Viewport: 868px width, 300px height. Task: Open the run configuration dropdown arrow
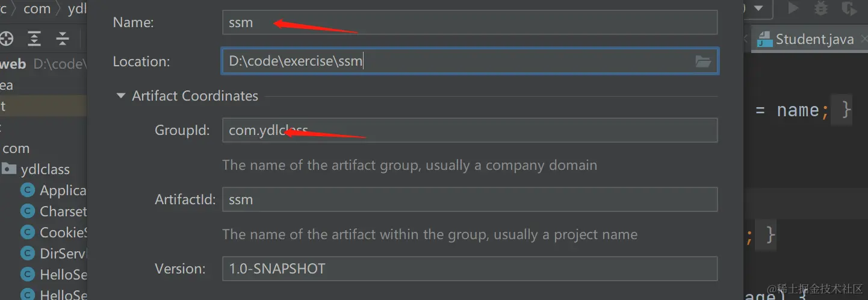(759, 8)
